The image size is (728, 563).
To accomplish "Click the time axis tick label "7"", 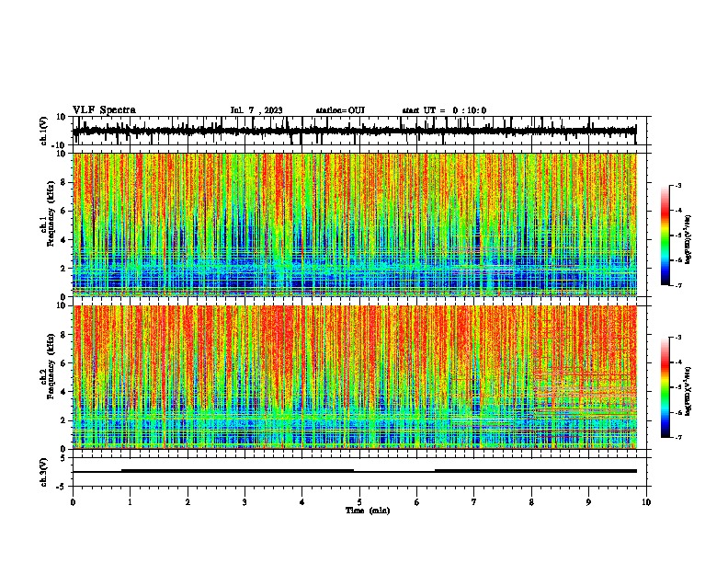I will tap(474, 501).
